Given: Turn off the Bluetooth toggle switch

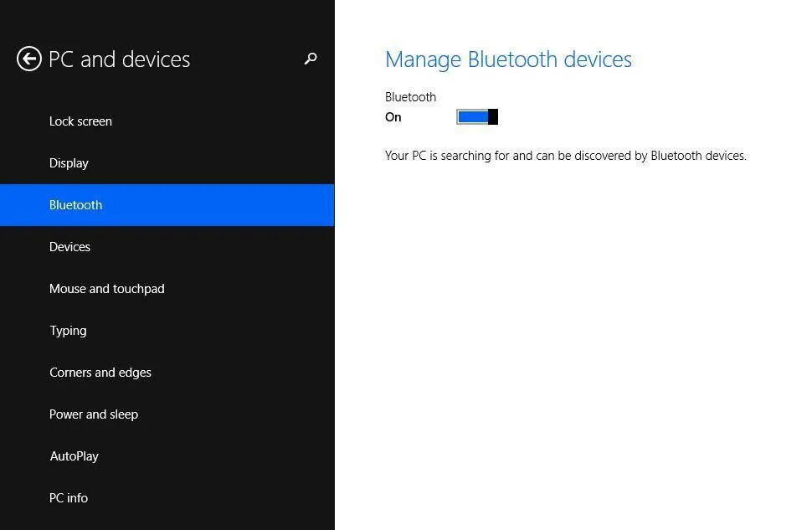Looking at the screenshot, I should pyautogui.click(x=477, y=117).
